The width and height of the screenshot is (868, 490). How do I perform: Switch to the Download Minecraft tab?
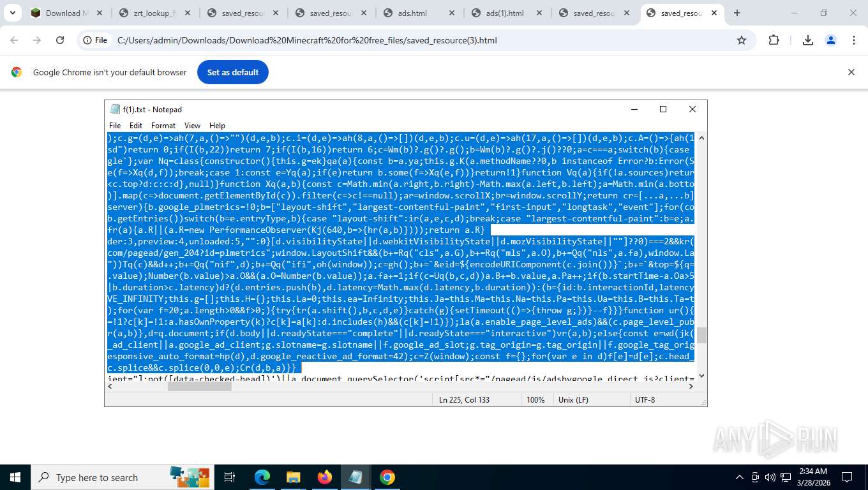coord(66,13)
